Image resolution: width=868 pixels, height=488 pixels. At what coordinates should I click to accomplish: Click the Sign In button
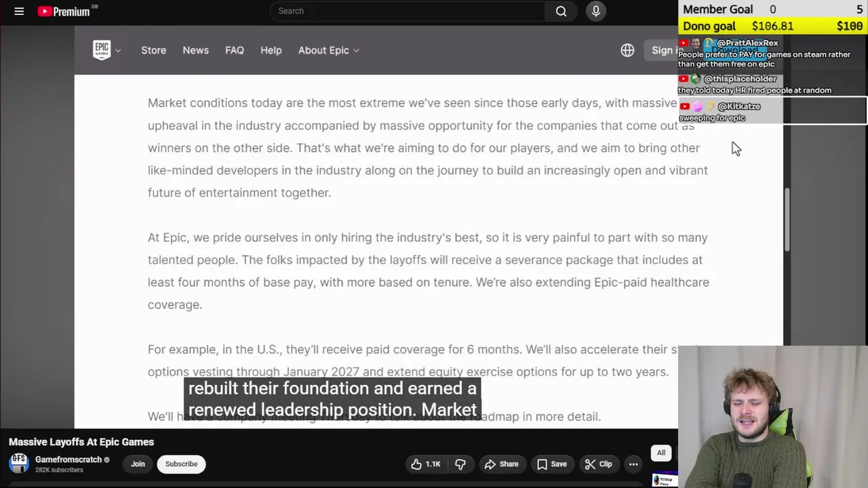coord(663,50)
